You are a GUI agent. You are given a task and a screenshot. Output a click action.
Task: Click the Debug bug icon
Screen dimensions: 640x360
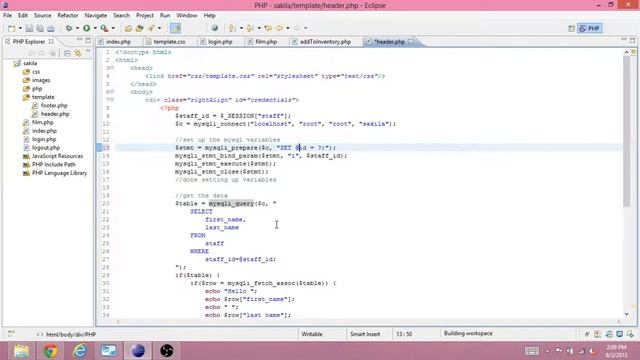pyautogui.click(x=69, y=28)
